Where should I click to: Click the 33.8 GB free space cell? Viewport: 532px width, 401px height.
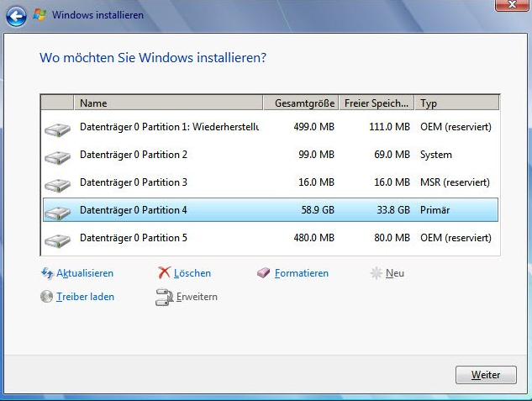pyautogui.click(x=393, y=210)
